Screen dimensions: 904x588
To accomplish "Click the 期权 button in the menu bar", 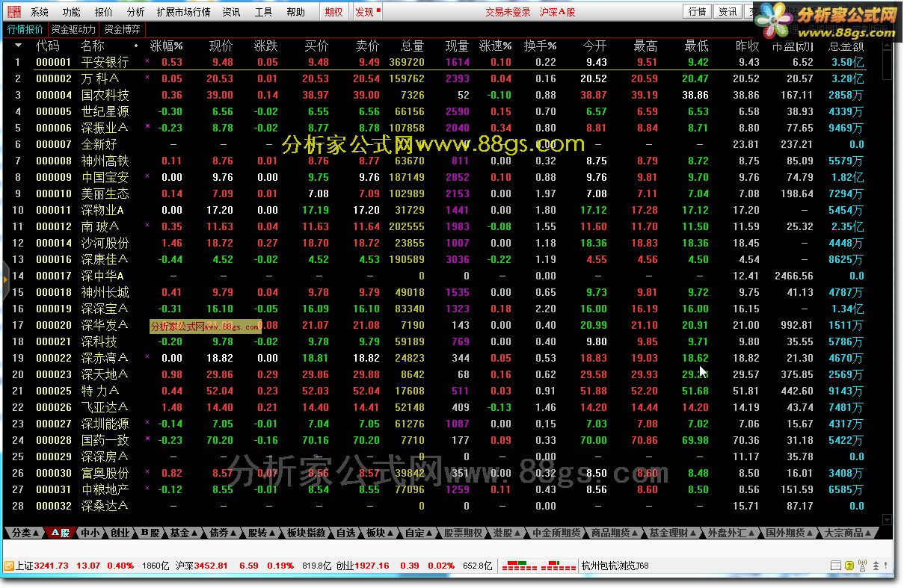I will point(334,12).
